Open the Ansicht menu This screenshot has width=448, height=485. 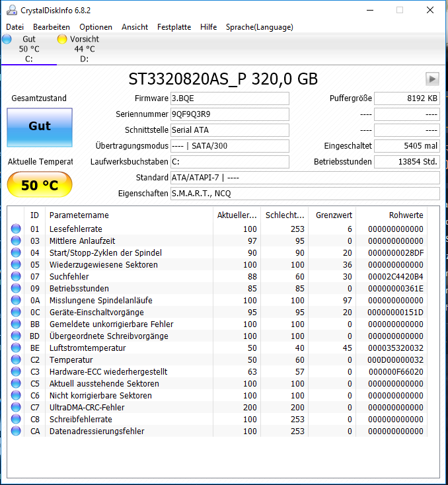pyautogui.click(x=135, y=27)
